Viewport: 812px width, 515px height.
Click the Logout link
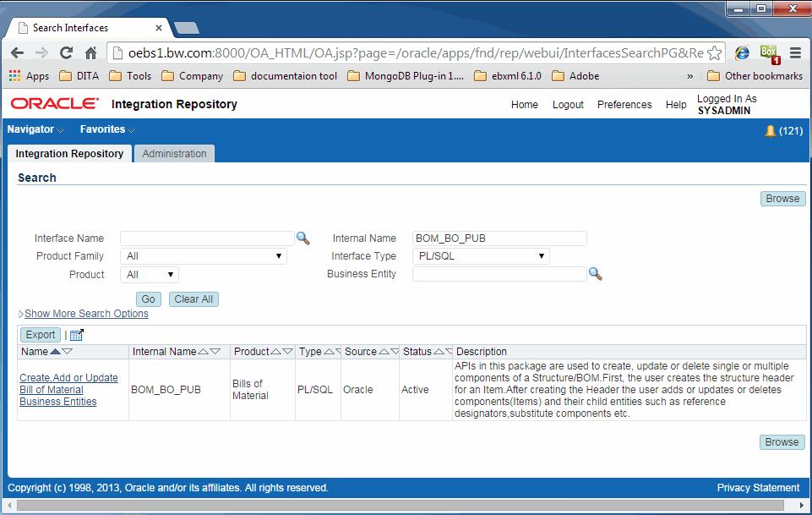(568, 105)
